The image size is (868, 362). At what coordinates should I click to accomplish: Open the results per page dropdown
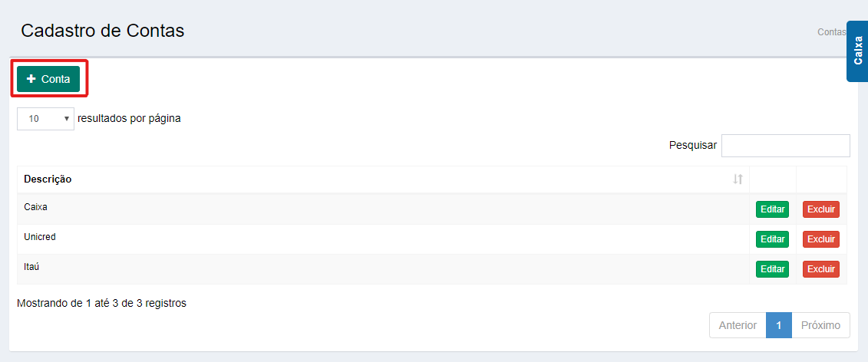point(45,119)
